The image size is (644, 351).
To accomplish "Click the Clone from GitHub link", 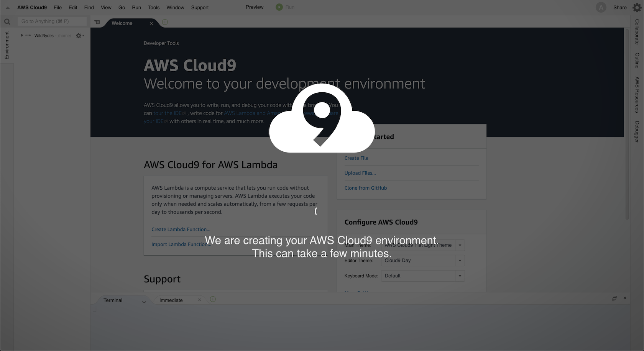I will 365,188.
